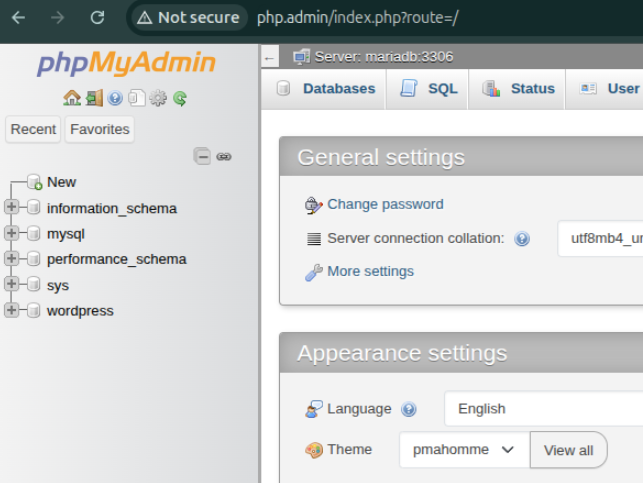The image size is (643, 483).
Task: Open the SQL tab
Action: click(x=427, y=89)
